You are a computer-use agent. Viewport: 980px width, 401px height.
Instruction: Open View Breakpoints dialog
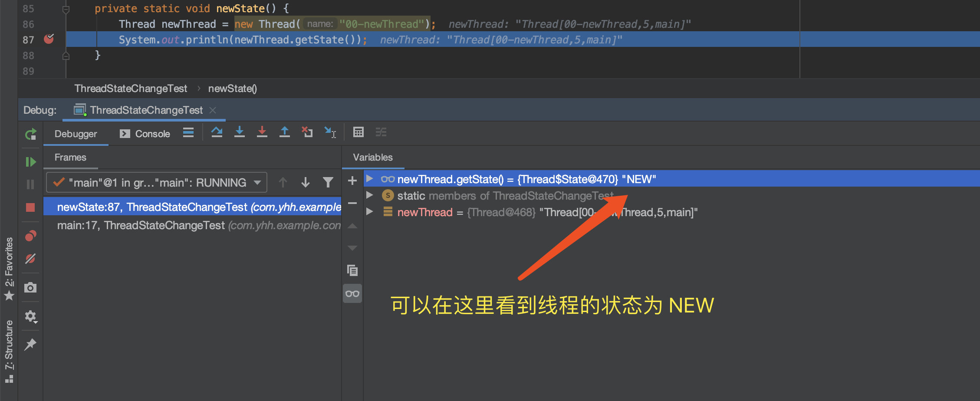pyautogui.click(x=30, y=236)
